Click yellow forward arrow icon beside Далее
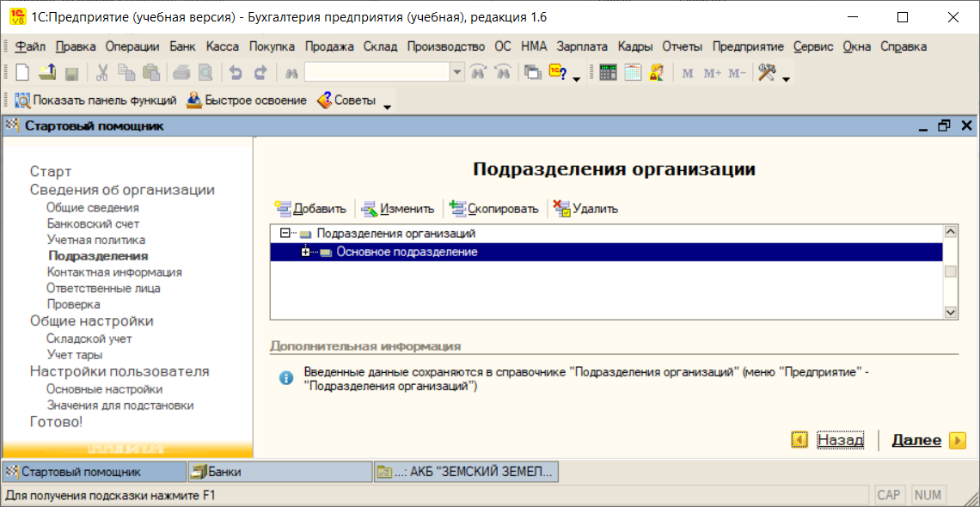The height and width of the screenshot is (507, 980). 958,440
